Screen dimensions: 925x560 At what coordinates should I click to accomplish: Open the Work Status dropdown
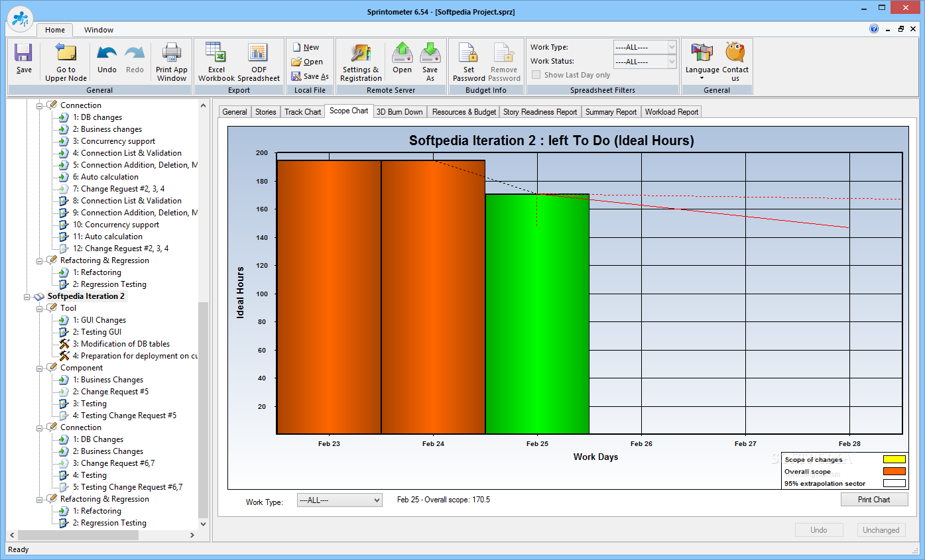click(x=645, y=62)
